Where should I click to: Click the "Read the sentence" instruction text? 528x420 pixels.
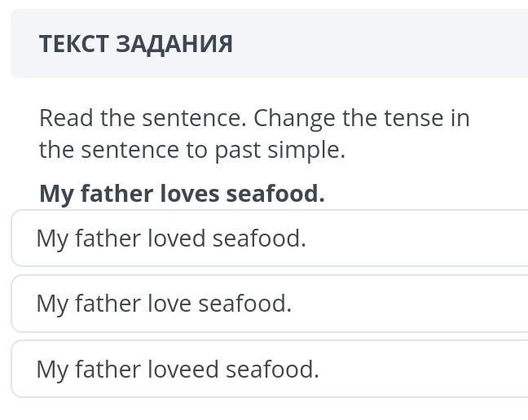pyautogui.click(x=142, y=119)
